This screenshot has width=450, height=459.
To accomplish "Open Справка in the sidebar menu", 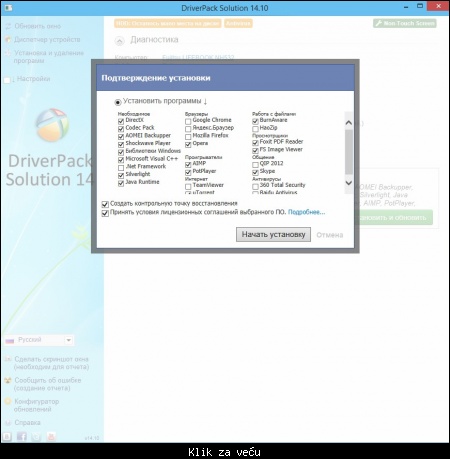I will coord(27,422).
